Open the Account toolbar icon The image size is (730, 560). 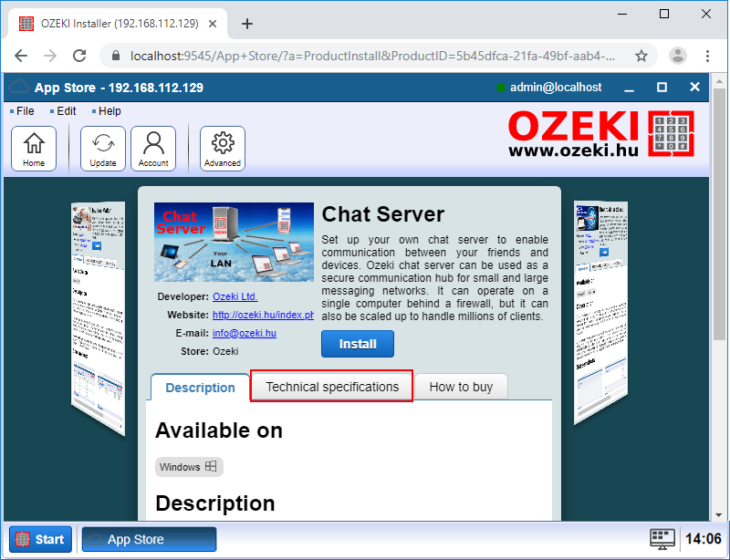click(x=153, y=149)
